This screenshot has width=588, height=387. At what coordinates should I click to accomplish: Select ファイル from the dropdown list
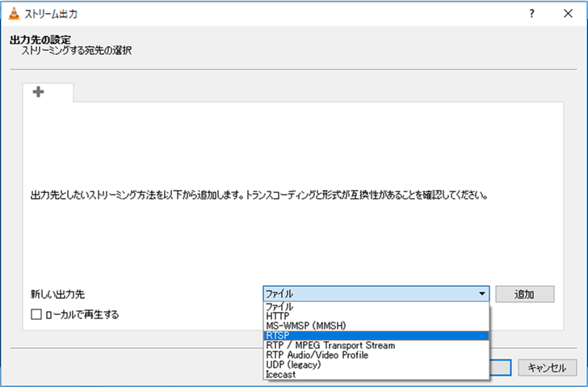pos(376,306)
